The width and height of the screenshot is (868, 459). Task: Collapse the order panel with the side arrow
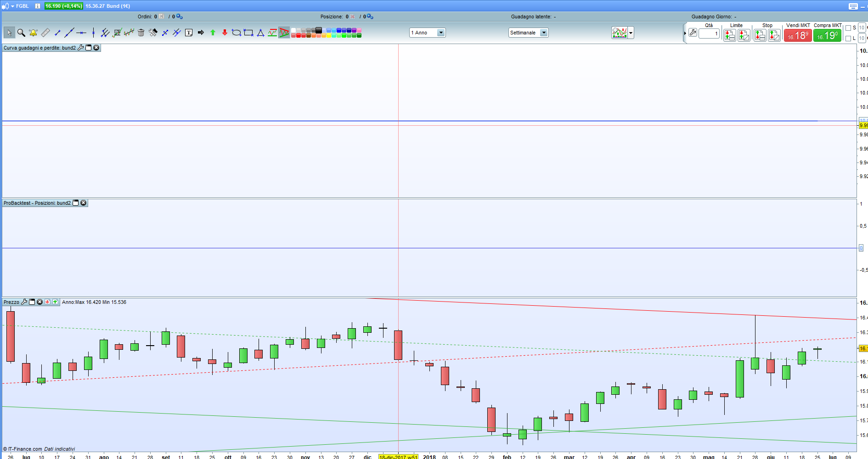[x=685, y=33]
